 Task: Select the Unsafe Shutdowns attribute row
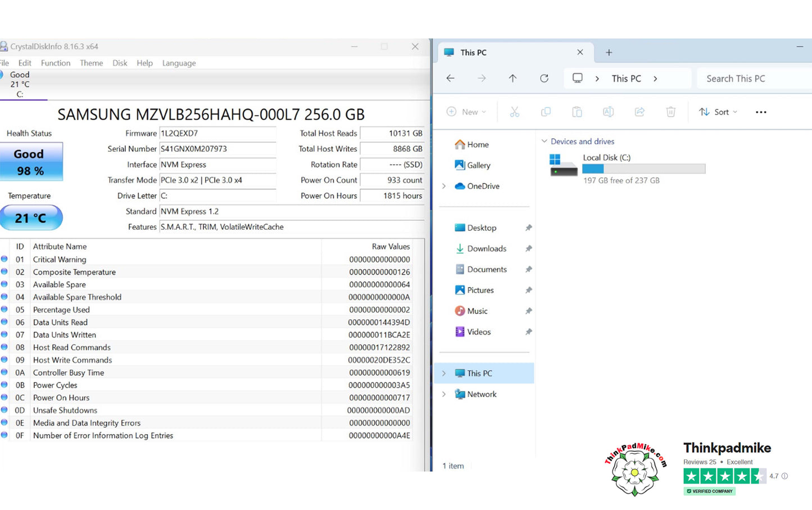pos(206,410)
